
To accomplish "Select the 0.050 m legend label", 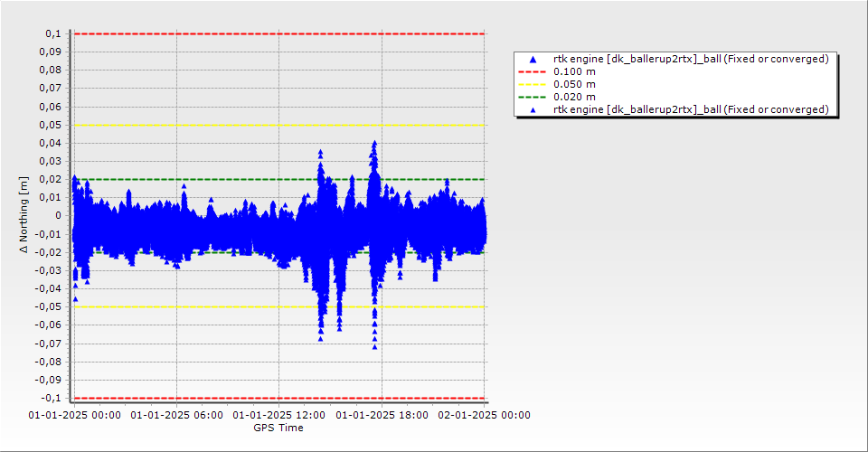I will click(575, 85).
